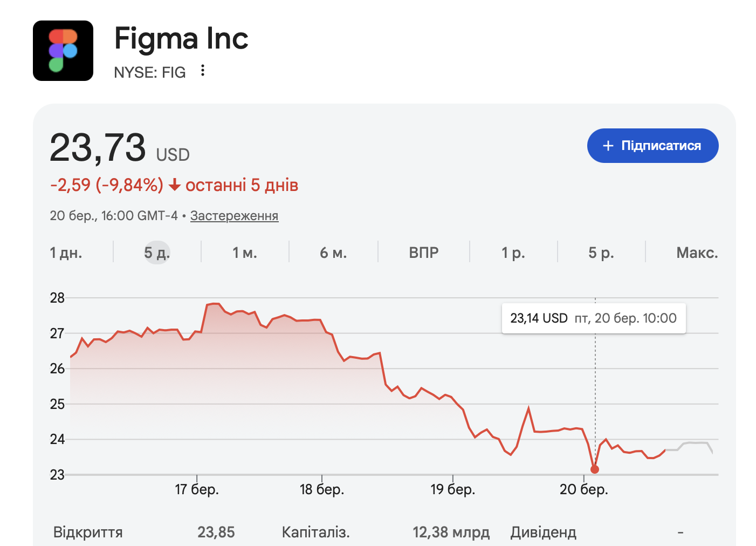Show the Макс. chart range
Image resolution: width=756 pixels, height=546 pixels.
(x=697, y=252)
